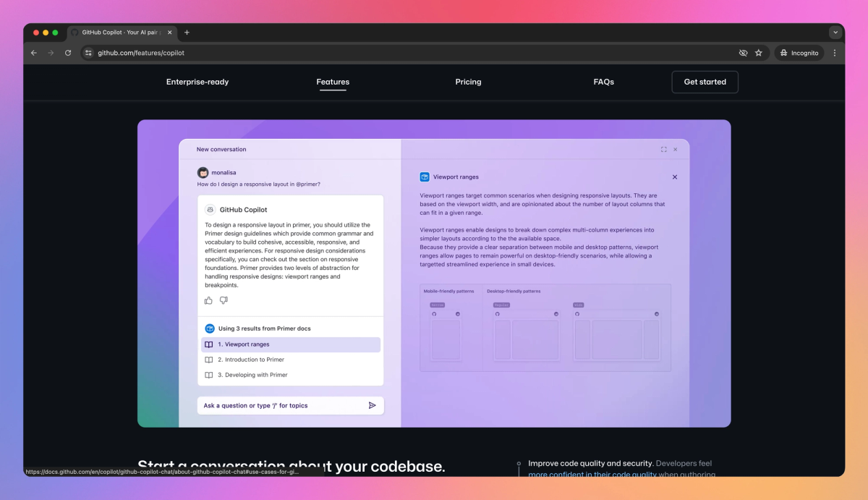The width and height of the screenshot is (868, 500).
Task: Click the 'New conversation' title text
Action: (221, 150)
